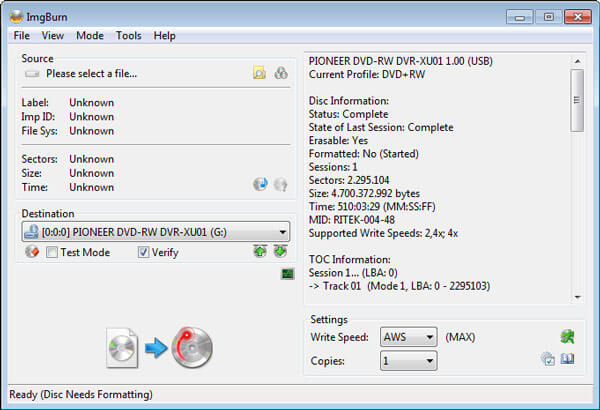Open the Mode menu

tap(90, 36)
